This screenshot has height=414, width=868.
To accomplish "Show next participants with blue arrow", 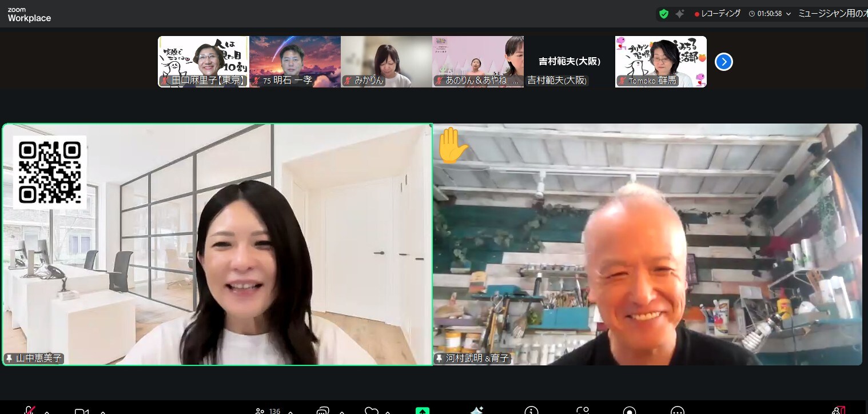I will (723, 62).
